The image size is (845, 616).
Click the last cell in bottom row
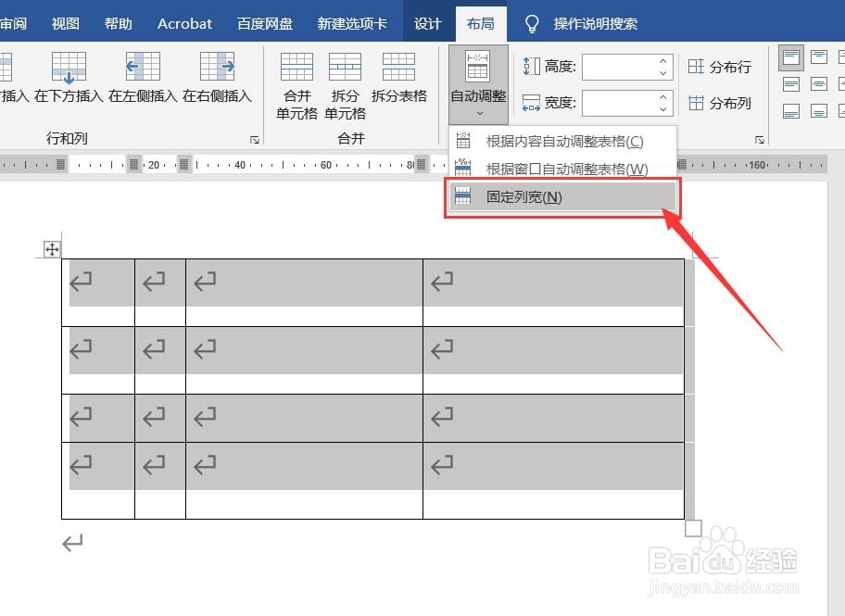pos(553,481)
